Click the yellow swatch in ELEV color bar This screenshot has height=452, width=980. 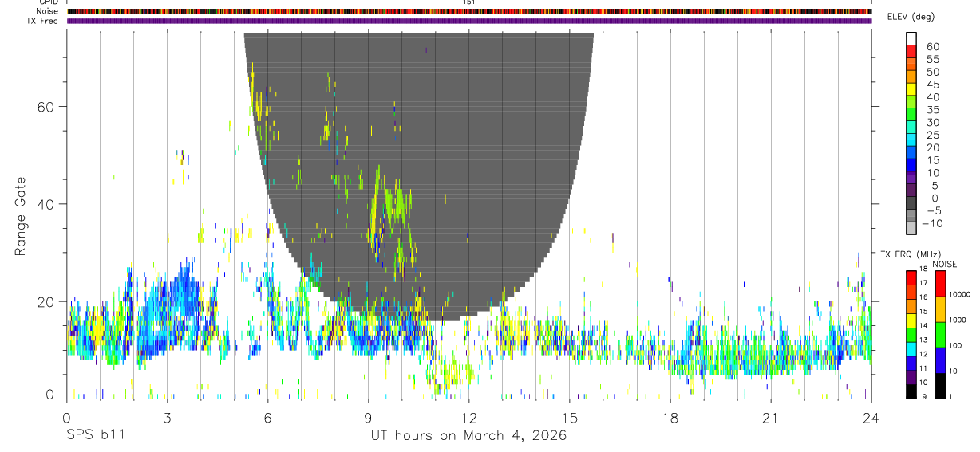pyautogui.click(x=911, y=90)
